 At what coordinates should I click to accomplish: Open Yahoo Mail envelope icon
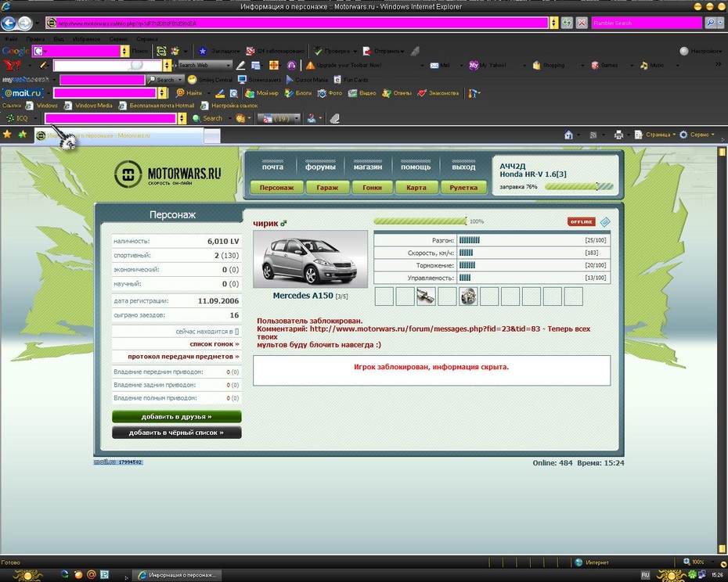434,66
